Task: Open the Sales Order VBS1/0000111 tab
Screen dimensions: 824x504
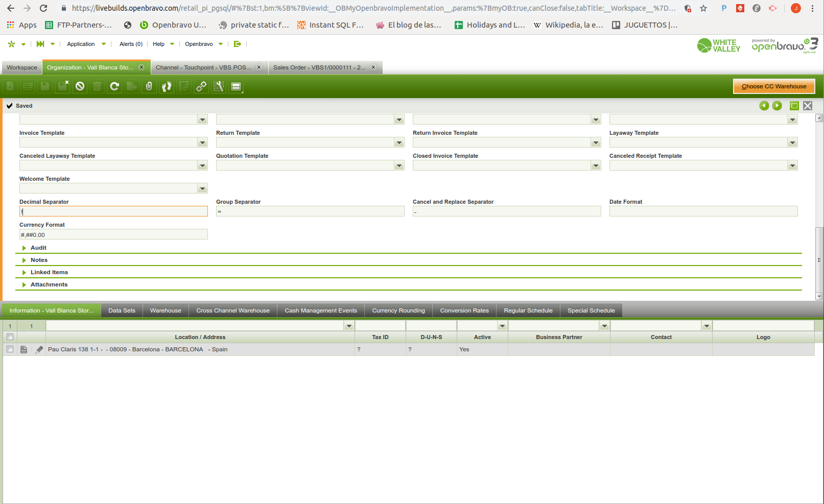Action: [x=319, y=67]
